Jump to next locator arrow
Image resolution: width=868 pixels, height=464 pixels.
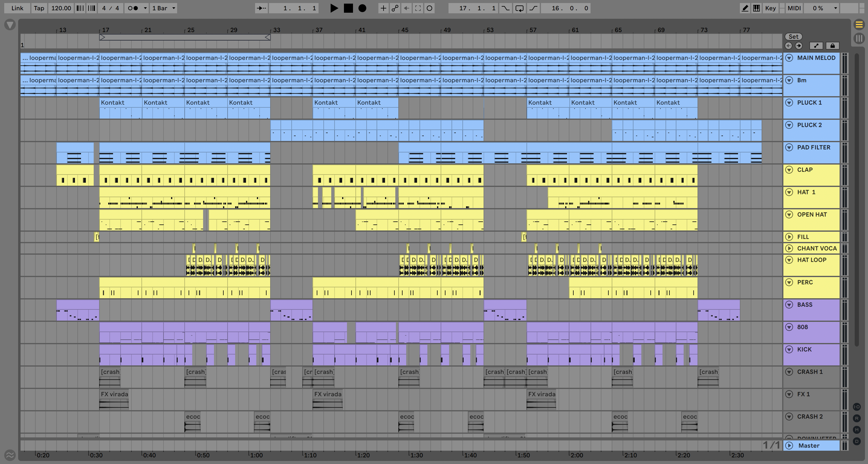[x=799, y=46]
